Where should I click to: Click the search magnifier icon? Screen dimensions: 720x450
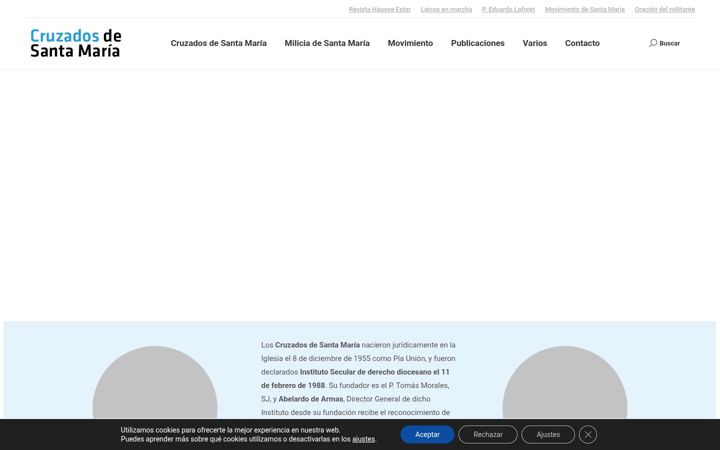coord(652,43)
